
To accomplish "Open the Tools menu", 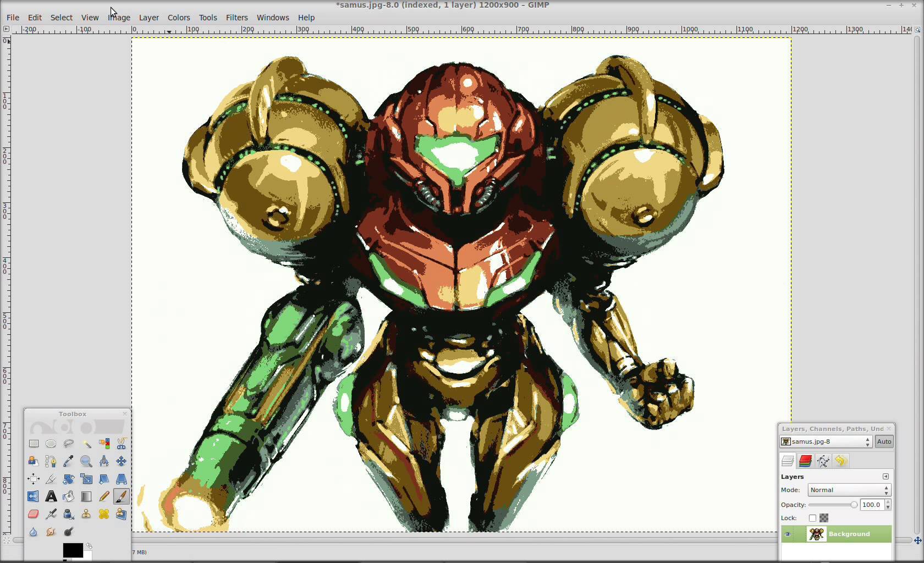I will [x=208, y=18].
